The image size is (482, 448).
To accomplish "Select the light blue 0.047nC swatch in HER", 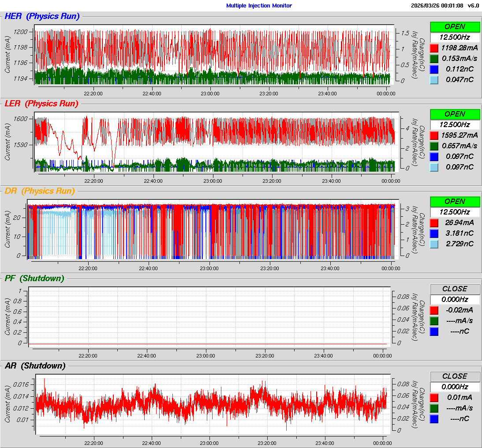I will click(434, 79).
